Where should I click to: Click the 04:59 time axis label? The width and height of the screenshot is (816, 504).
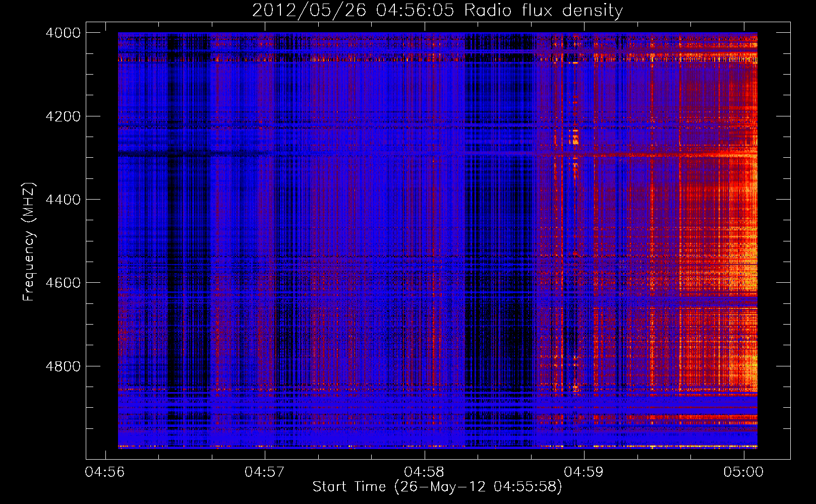584,472
